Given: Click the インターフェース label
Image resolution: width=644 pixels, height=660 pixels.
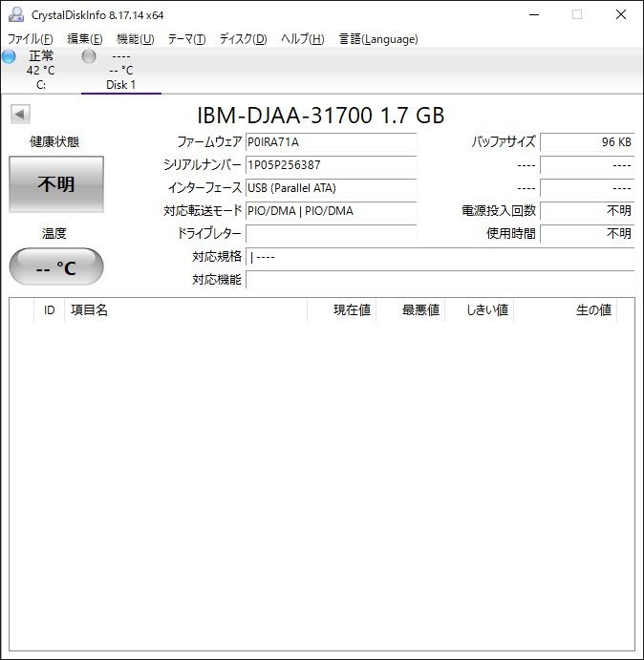Looking at the screenshot, I should point(204,187).
